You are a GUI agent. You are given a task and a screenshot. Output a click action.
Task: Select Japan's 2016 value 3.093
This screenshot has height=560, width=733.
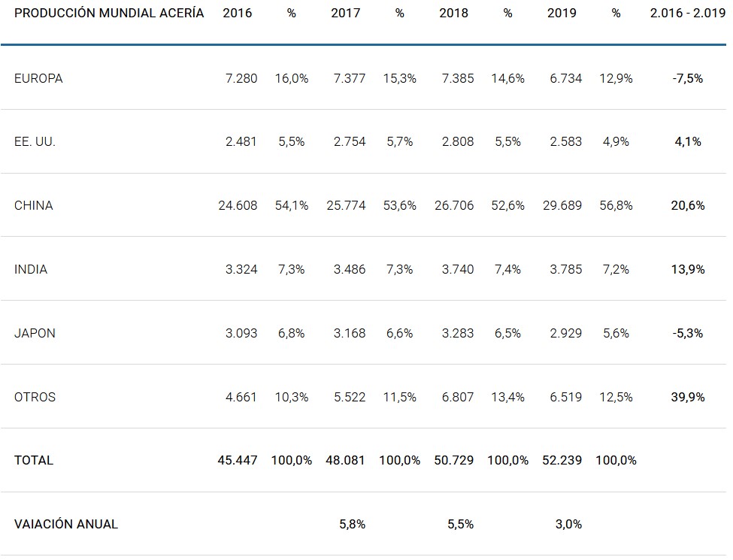[x=241, y=333]
